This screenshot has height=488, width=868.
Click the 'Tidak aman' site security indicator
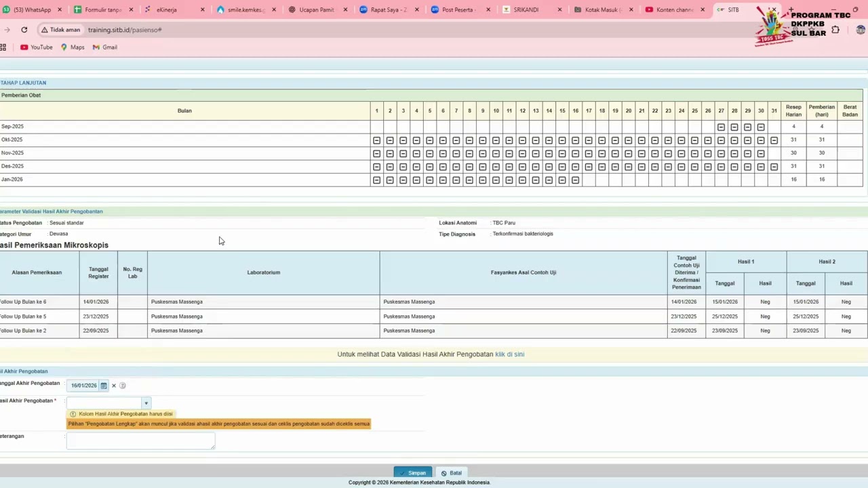coord(60,30)
